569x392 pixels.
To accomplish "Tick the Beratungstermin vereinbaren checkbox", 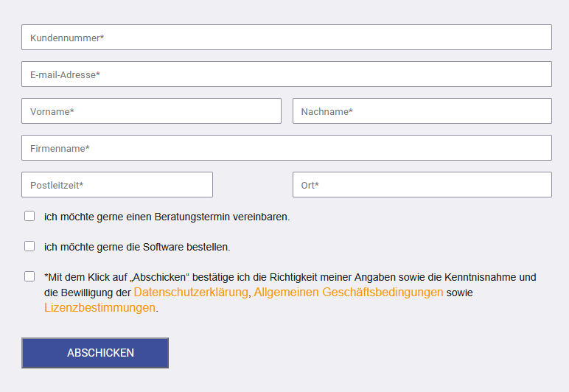I will 29,217.
